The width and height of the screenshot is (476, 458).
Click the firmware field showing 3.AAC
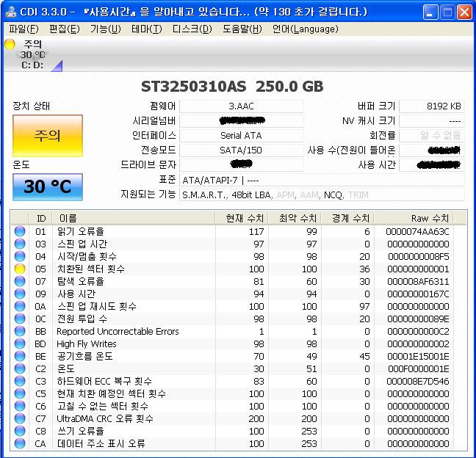(x=242, y=106)
